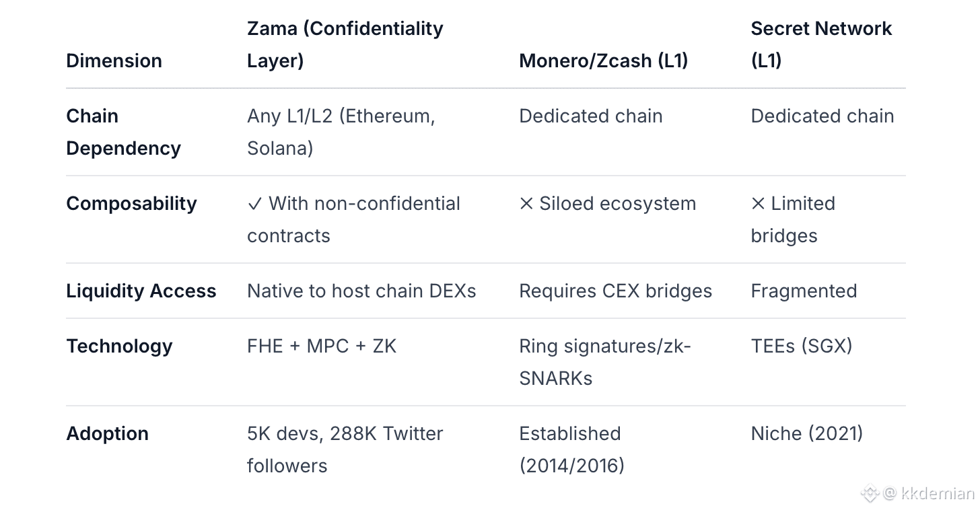Image resolution: width=980 pixels, height=510 pixels.
Task: Select the "Technology" row label
Action: click(119, 346)
